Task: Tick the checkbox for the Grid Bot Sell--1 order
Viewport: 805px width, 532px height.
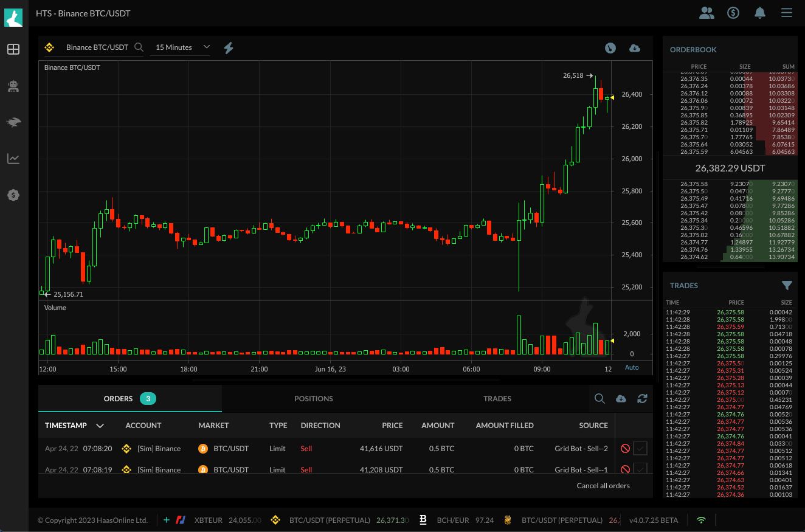Action: pos(641,469)
